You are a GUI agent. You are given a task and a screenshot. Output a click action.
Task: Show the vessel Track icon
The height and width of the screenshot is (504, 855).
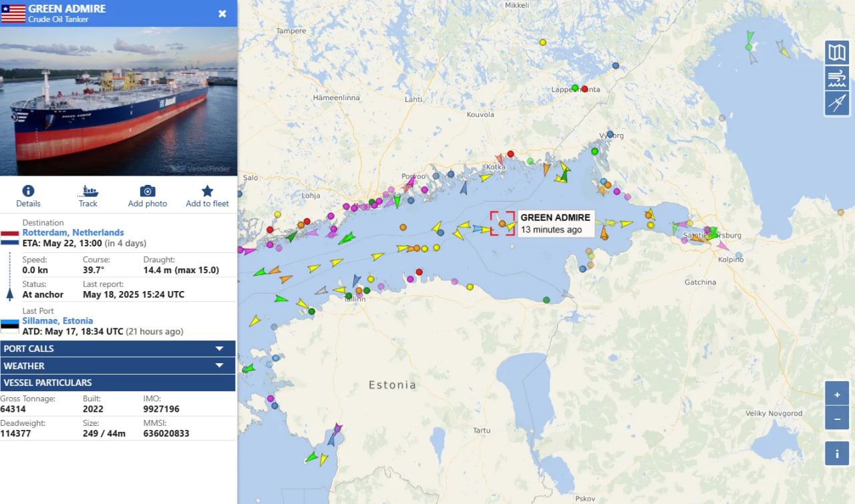(x=88, y=191)
